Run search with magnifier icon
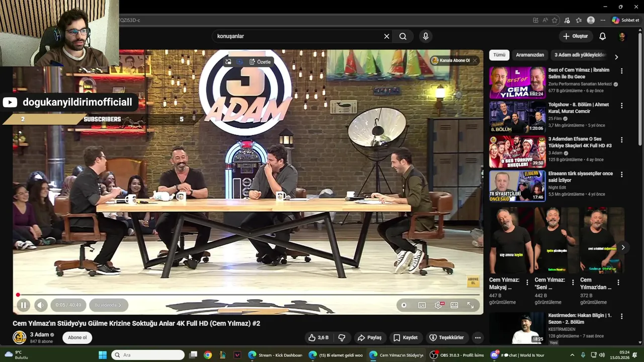 (x=403, y=36)
